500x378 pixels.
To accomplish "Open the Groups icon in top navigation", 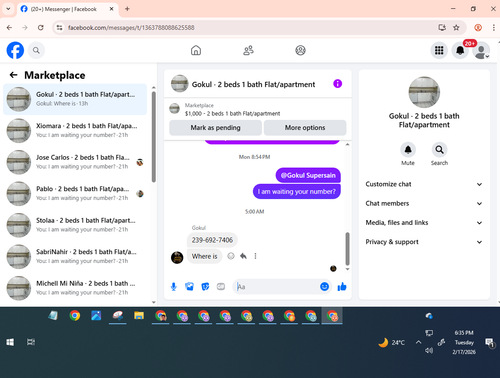I will point(300,50).
